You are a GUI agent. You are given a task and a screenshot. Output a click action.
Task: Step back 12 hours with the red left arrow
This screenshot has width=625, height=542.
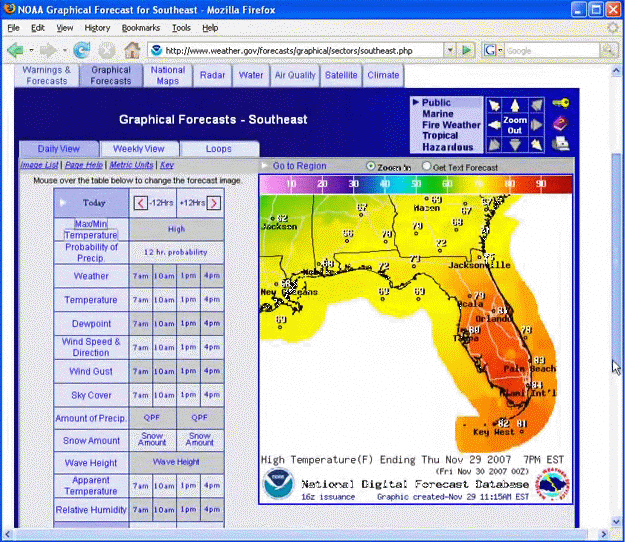click(140, 203)
